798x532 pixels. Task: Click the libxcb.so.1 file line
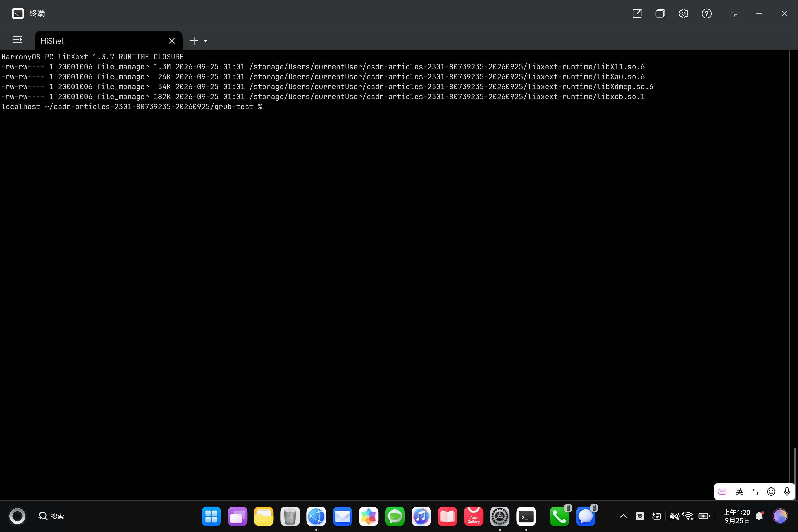click(323, 97)
